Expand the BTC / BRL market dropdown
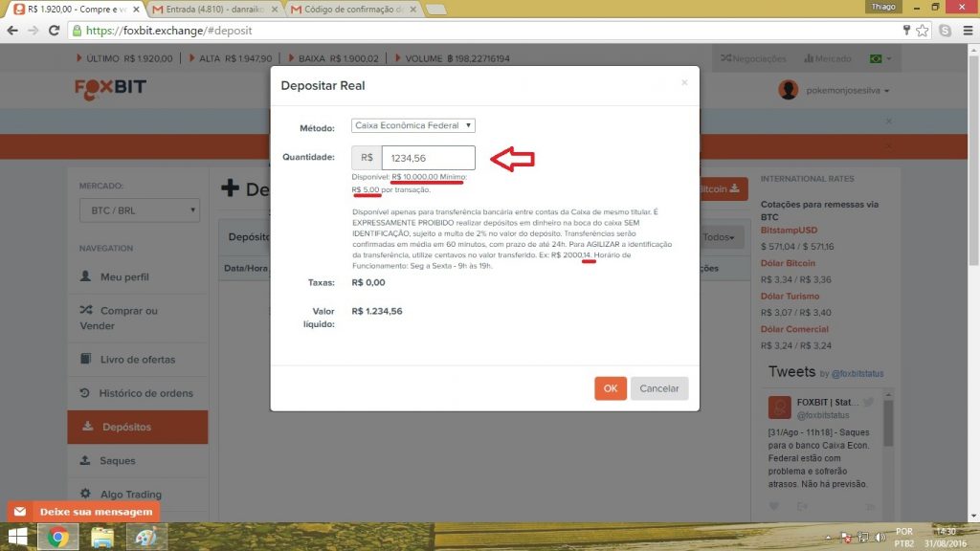980x551 pixels. (x=139, y=210)
